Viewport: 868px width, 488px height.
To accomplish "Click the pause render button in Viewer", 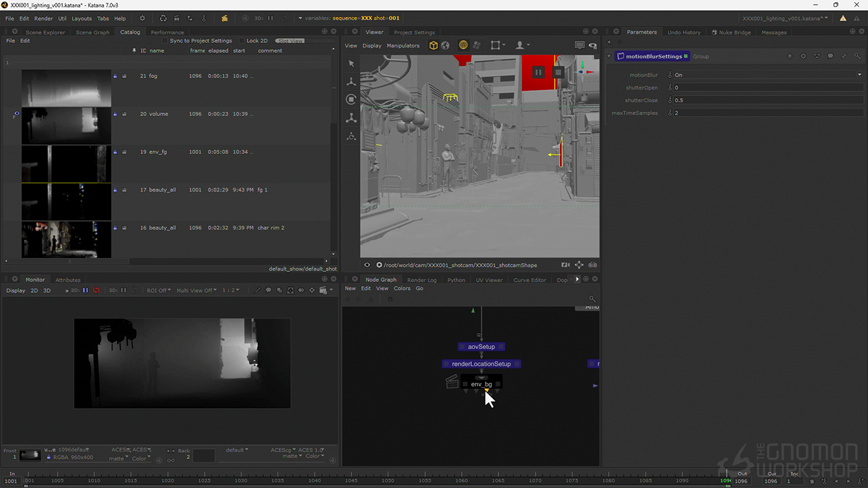I will coord(538,72).
